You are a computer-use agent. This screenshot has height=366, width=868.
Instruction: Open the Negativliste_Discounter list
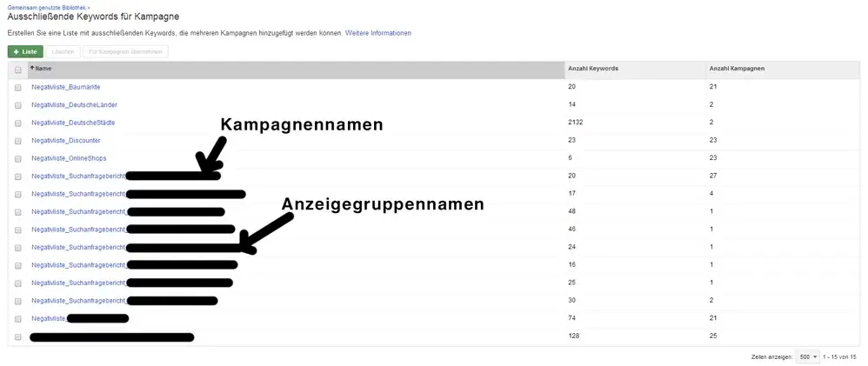65,141
